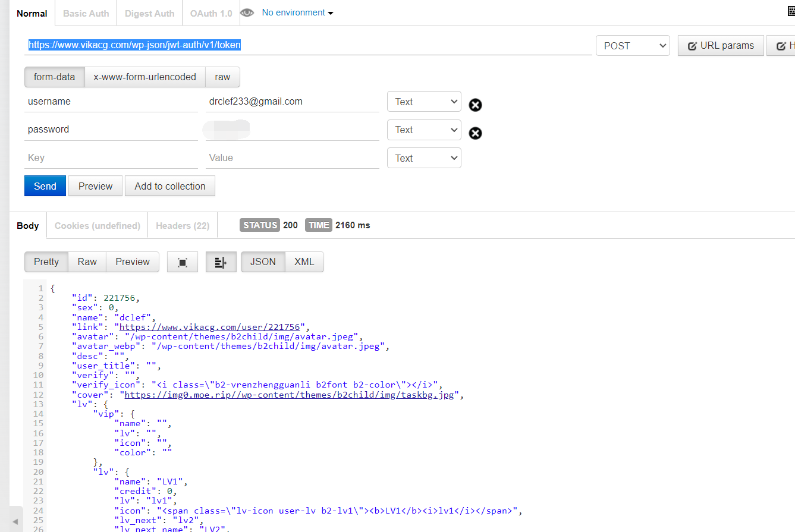
Task: Click the environment eye quick-look icon
Action: (247, 12)
